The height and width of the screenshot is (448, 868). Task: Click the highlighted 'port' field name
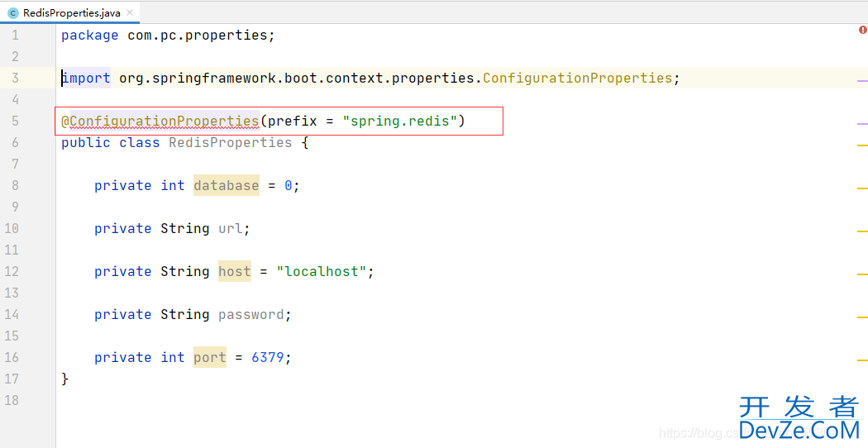(x=210, y=357)
